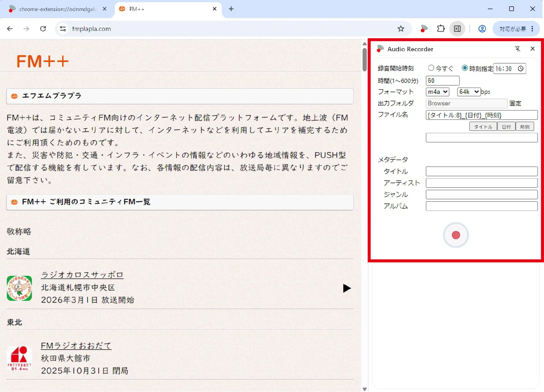Open the Chrome three-dot menu

[x=532, y=29]
